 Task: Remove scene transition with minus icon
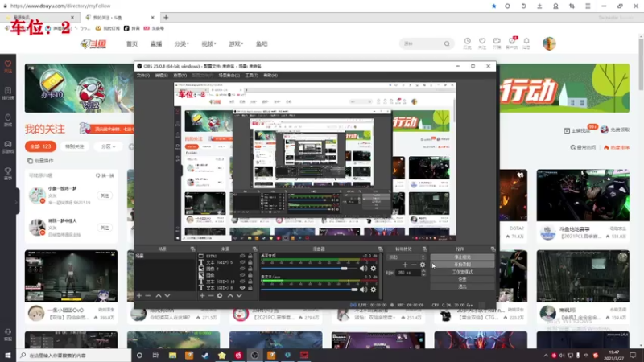[414, 265]
